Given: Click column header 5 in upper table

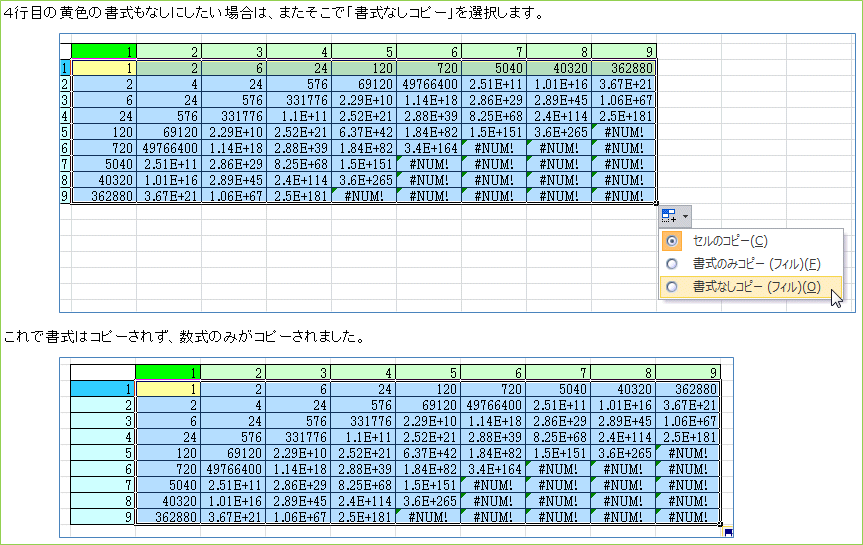Looking at the screenshot, I should tap(364, 52).
